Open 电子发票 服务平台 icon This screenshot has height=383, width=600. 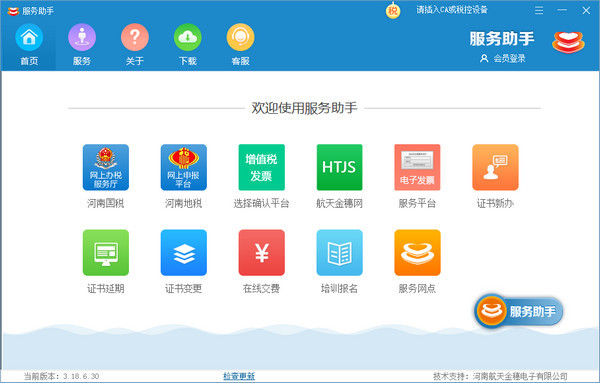(417, 167)
